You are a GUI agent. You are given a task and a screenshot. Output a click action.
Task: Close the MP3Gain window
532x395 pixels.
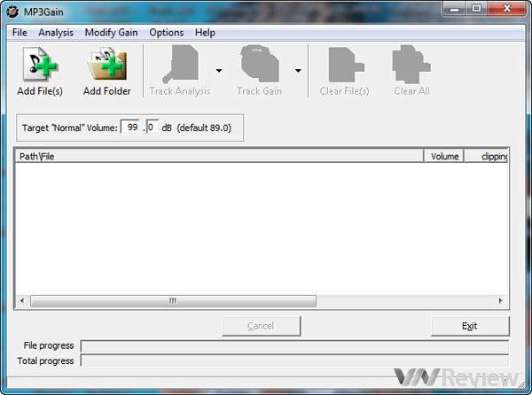coord(507,9)
